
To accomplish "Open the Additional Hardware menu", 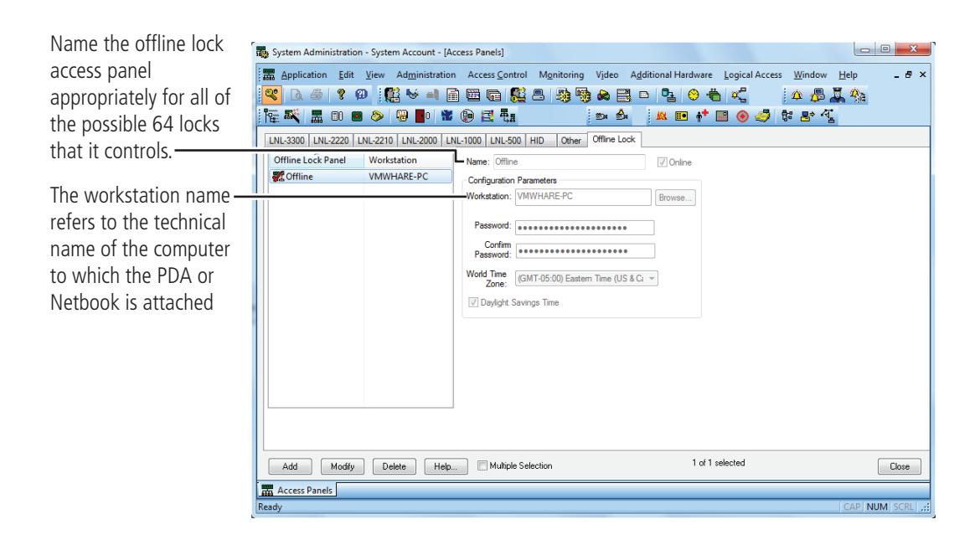I will tap(671, 75).
